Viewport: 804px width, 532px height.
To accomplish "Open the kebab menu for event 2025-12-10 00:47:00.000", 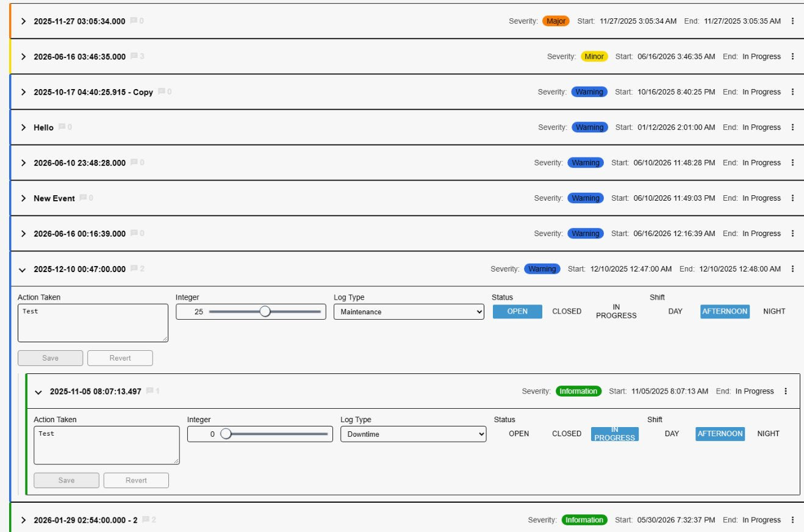I will coord(792,269).
